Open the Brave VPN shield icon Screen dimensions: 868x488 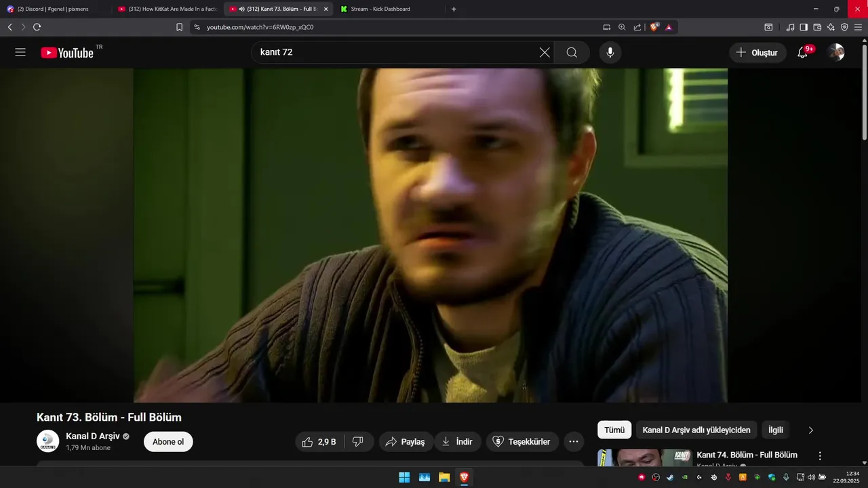pos(844,27)
